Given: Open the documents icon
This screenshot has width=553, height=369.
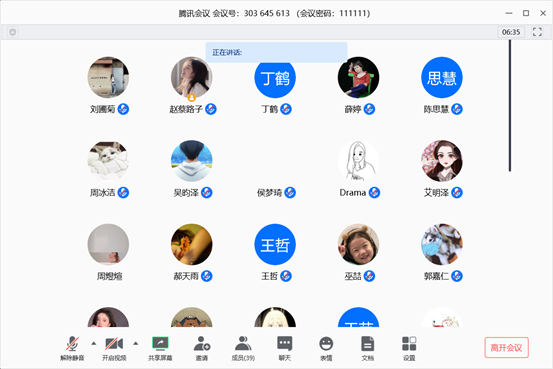Looking at the screenshot, I should pyautogui.click(x=367, y=348).
